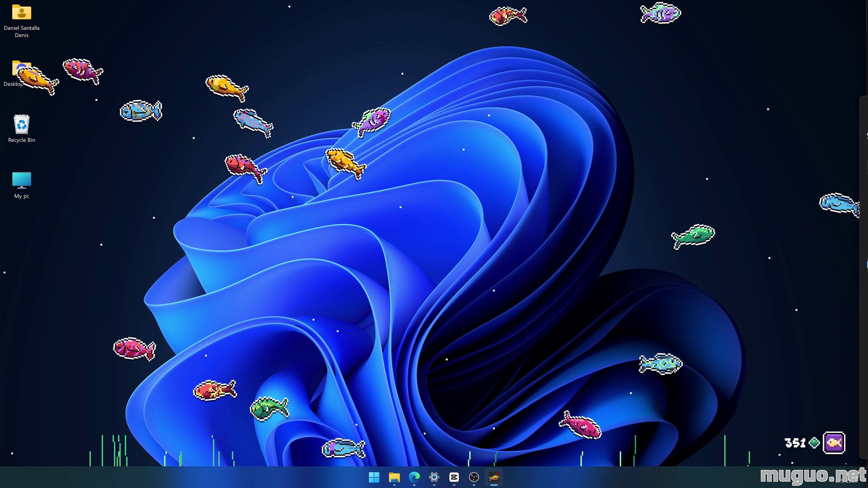Screen dimensions: 868x488
Task: Open OBS Studio from the taskbar
Action: [474, 477]
